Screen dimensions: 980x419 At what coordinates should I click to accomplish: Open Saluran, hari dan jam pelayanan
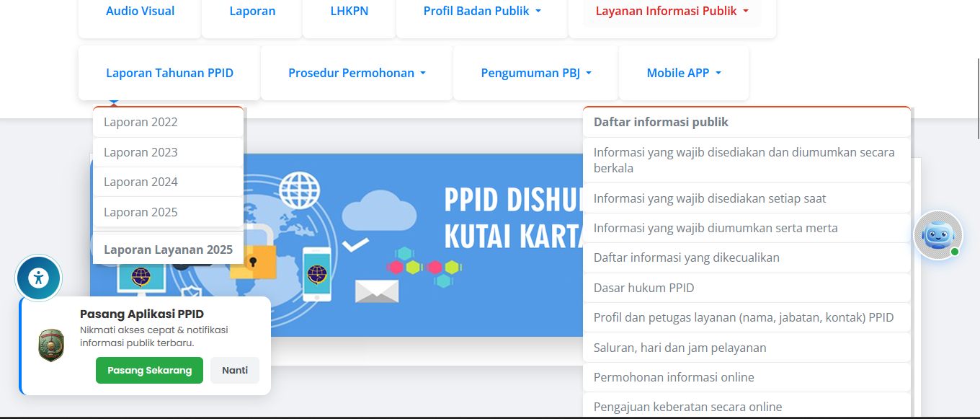coord(747,348)
